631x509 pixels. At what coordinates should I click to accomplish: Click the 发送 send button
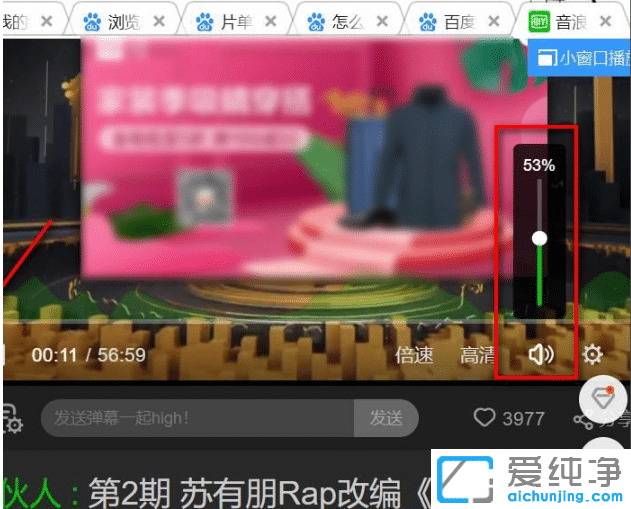[386, 418]
